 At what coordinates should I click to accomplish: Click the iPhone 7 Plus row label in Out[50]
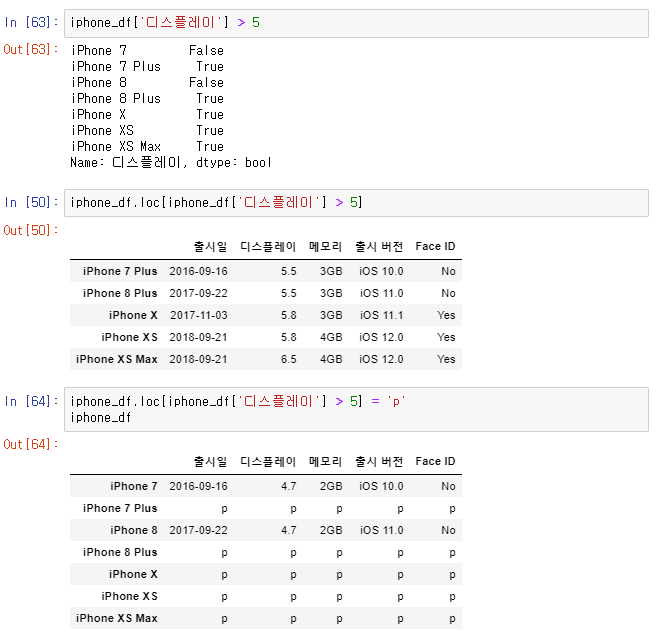point(120,271)
